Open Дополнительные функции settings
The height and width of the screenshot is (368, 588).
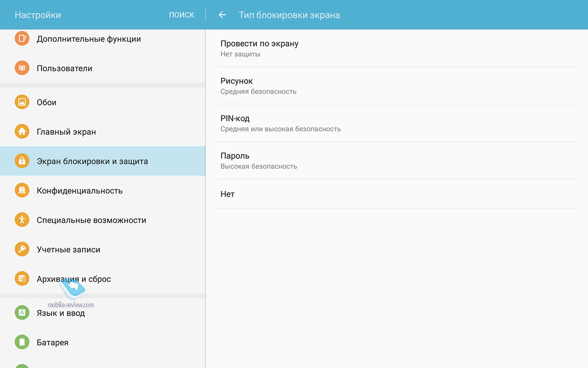[x=89, y=39]
